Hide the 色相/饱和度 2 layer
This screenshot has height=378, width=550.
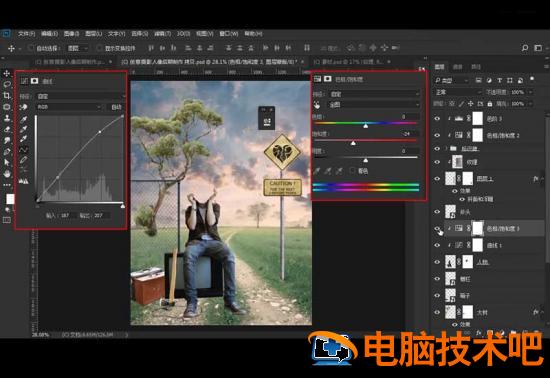coord(437,135)
